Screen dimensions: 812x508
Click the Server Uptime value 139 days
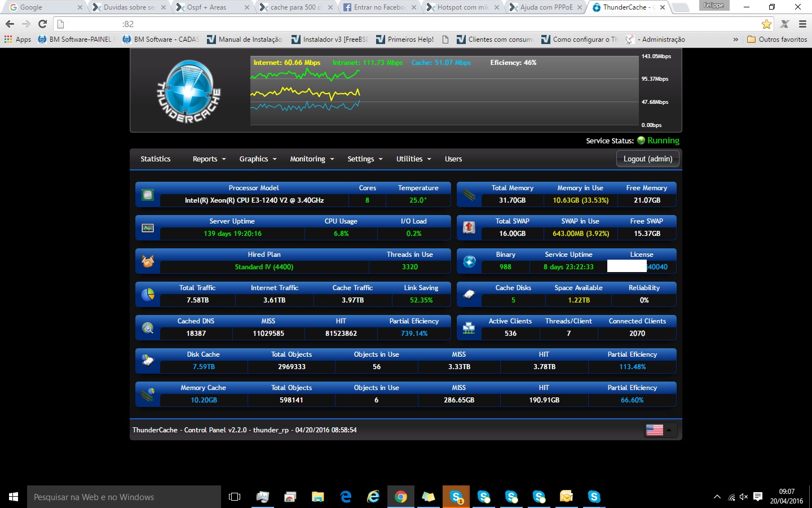tap(232, 234)
